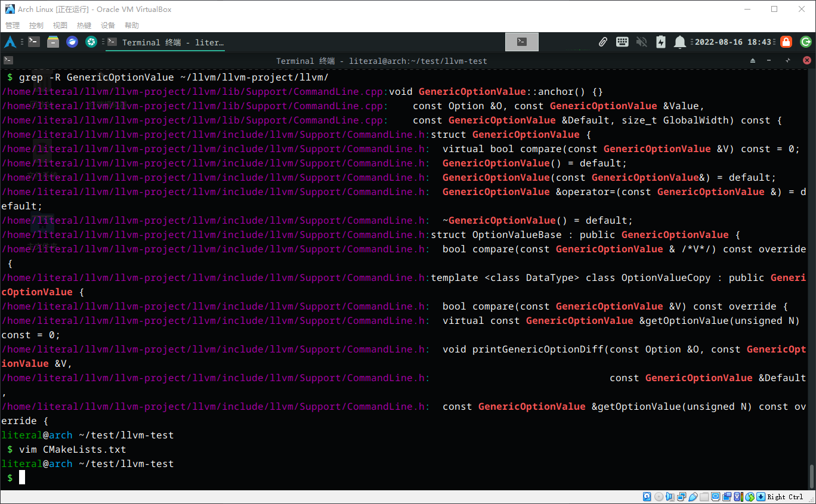
Task: Click VirtualBox USB devices indicator
Action: (693, 497)
